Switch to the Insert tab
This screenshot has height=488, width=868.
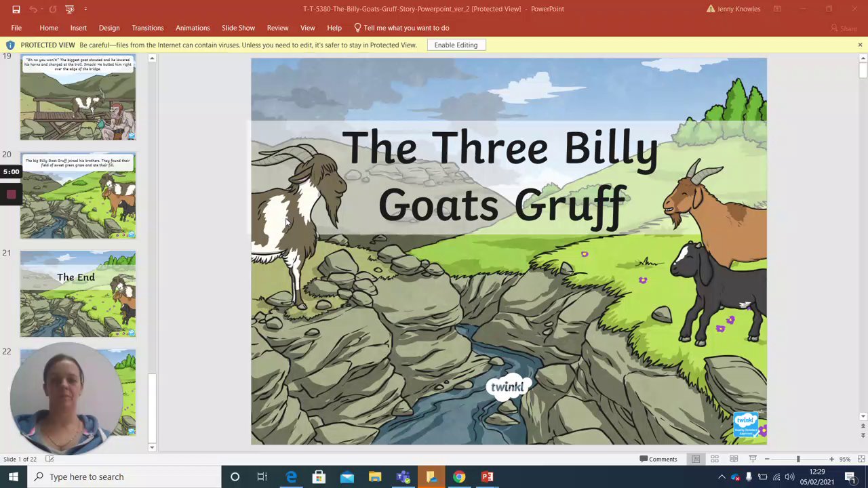coord(79,28)
